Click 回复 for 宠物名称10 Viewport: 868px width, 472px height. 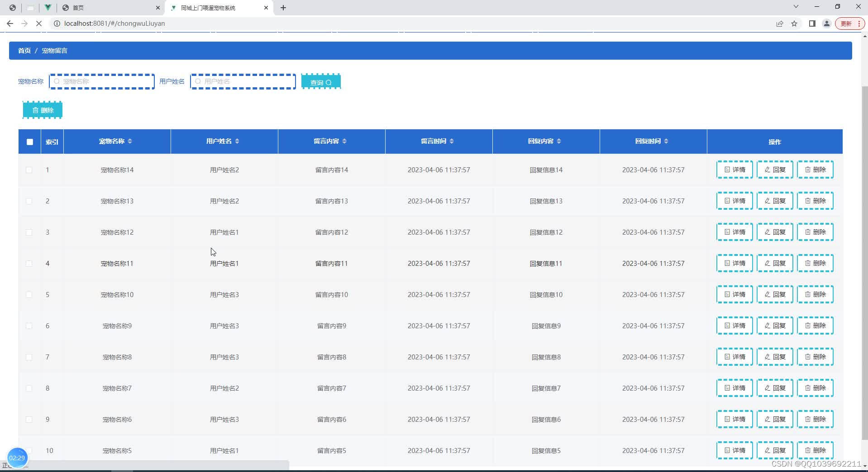point(775,294)
